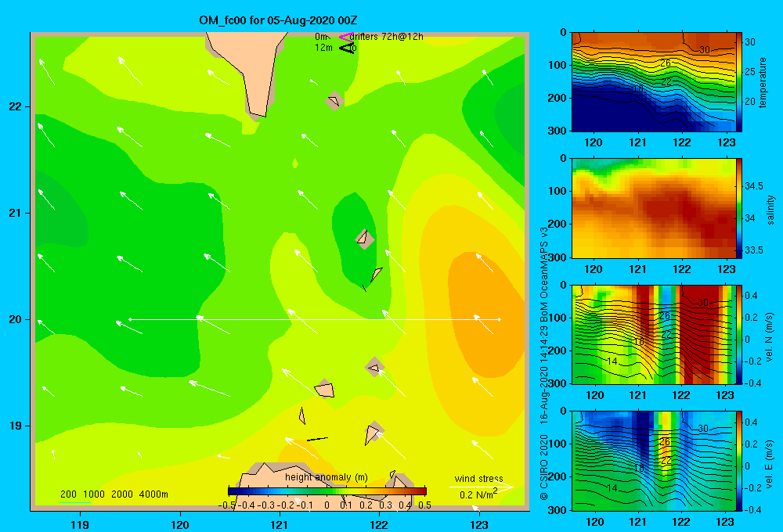This screenshot has width=783, height=532.
Task: Click the '4000m' bathymetry legend label
Action: (x=153, y=494)
